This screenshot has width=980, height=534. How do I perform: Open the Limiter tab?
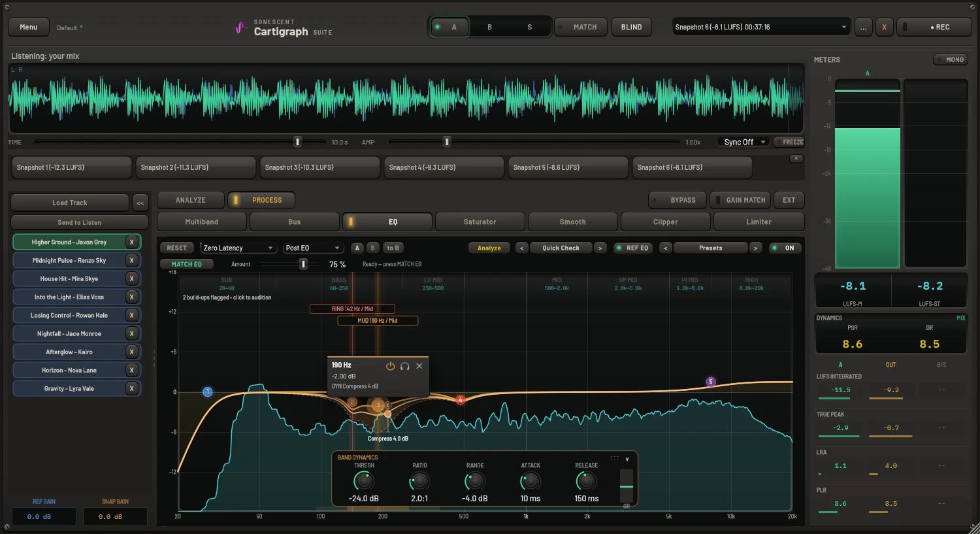(x=759, y=222)
